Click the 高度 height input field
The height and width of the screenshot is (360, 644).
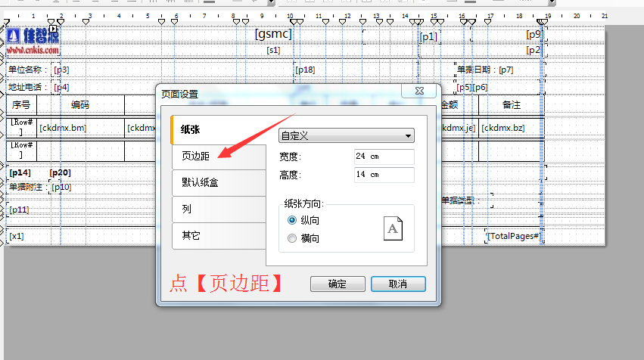(x=384, y=175)
